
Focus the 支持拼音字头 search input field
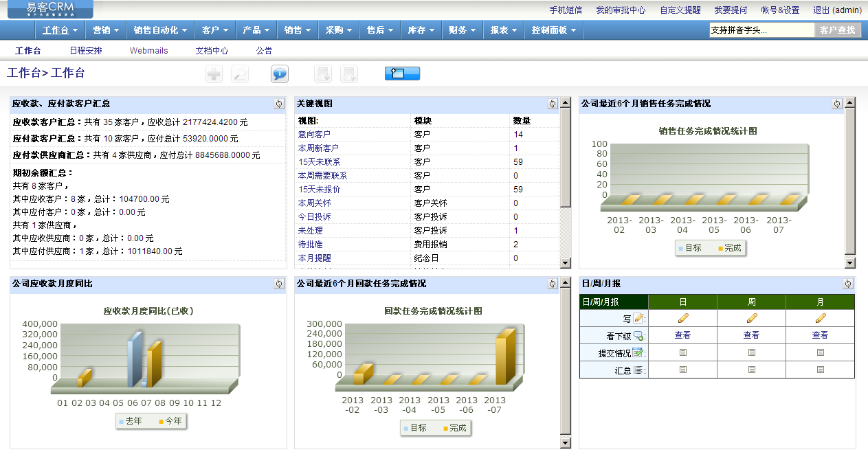(761, 30)
